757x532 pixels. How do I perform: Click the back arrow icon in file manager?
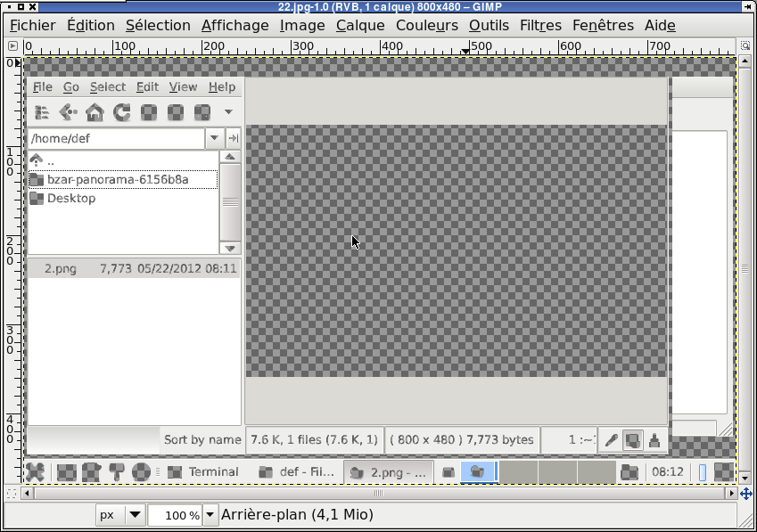68,112
